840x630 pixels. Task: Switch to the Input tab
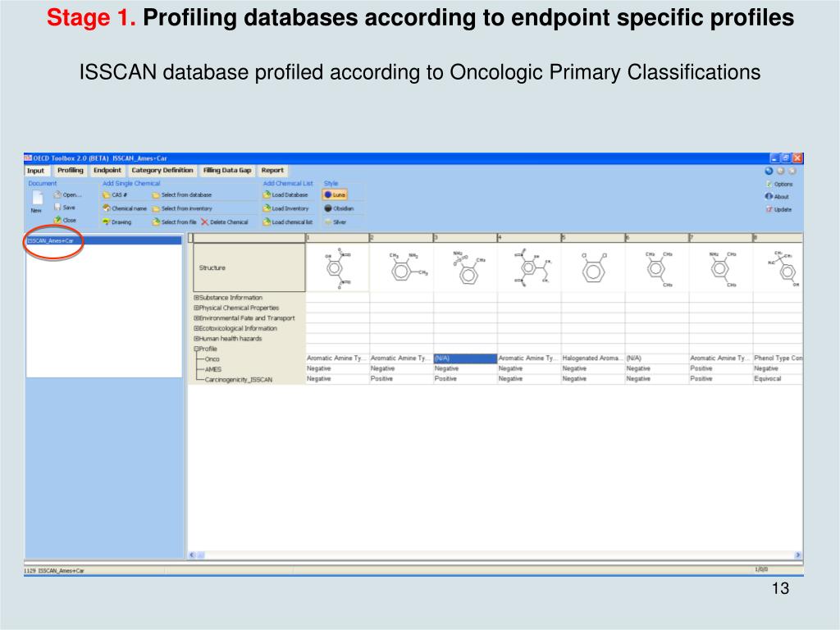[36, 171]
